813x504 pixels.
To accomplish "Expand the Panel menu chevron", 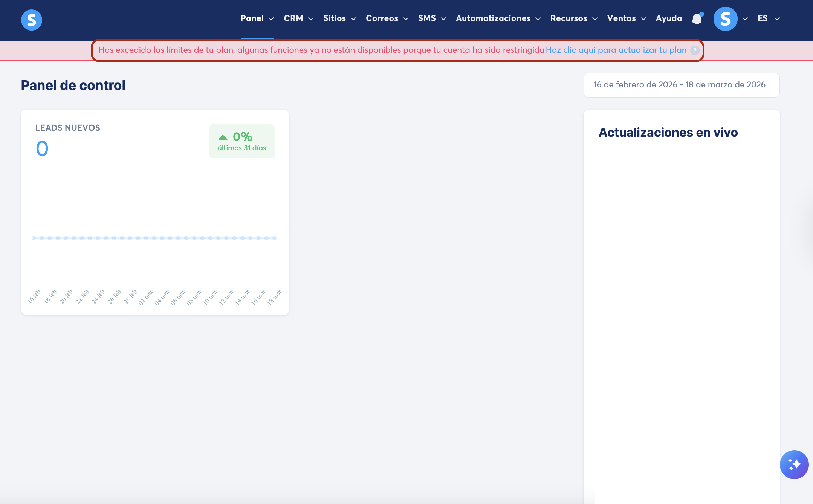I will (271, 19).
